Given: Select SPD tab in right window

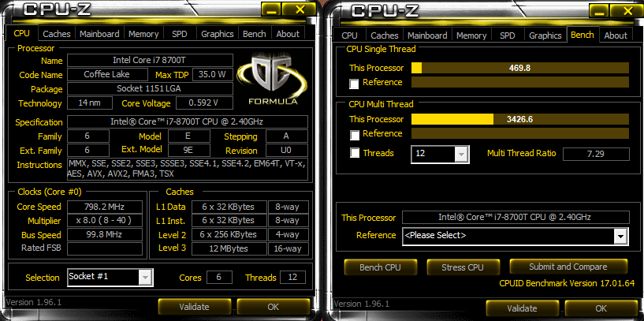Looking at the screenshot, I should (x=507, y=35).
